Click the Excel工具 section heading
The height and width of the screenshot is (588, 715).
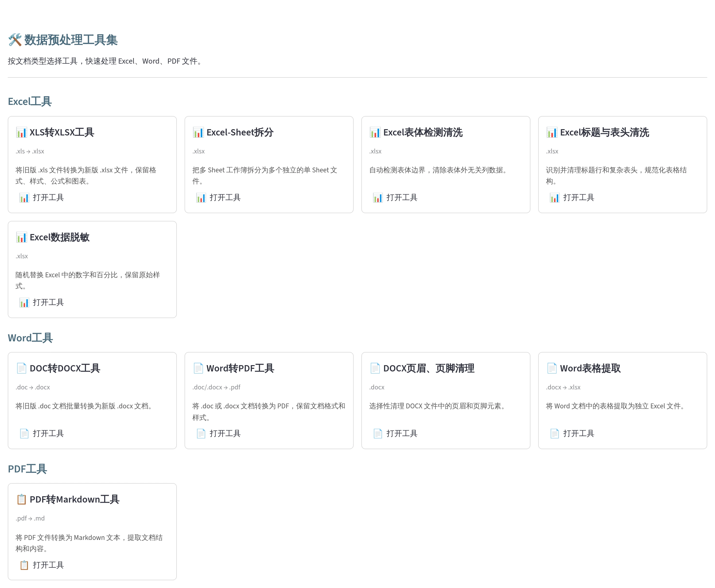point(30,102)
